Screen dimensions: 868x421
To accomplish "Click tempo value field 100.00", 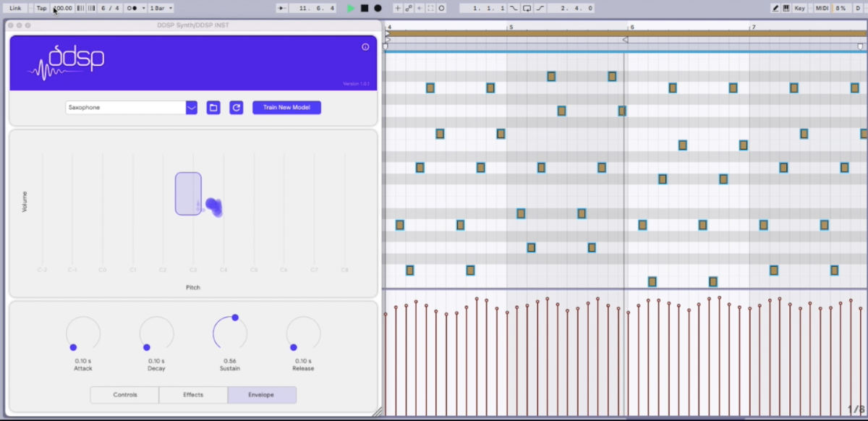I will click(x=62, y=8).
